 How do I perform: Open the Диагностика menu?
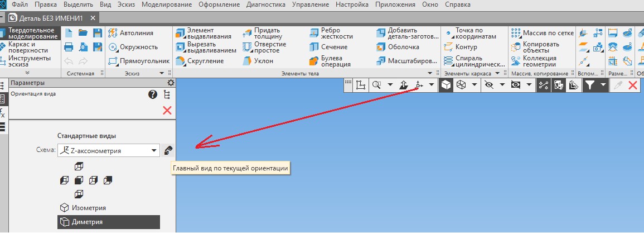266,5
